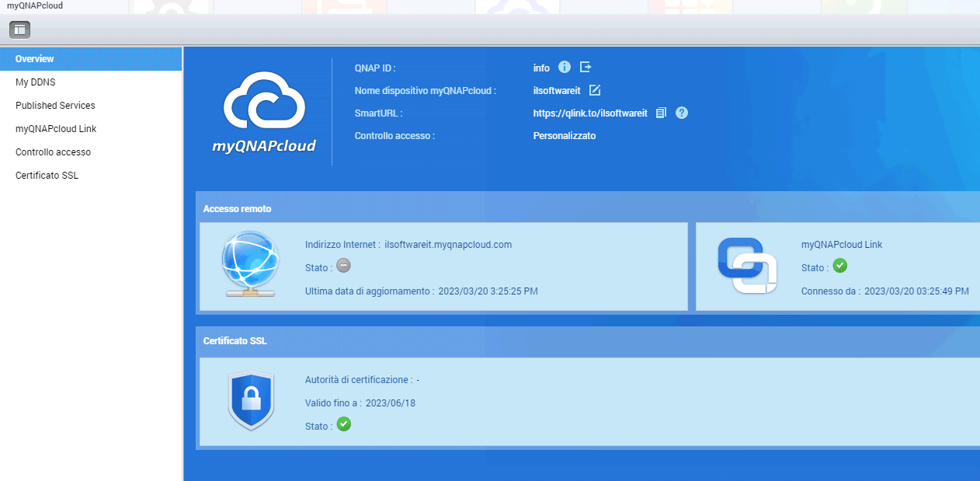Click the Connesso da timestamp 03:25:49 PM
Image resolution: width=980 pixels, height=481 pixels.
click(916, 291)
